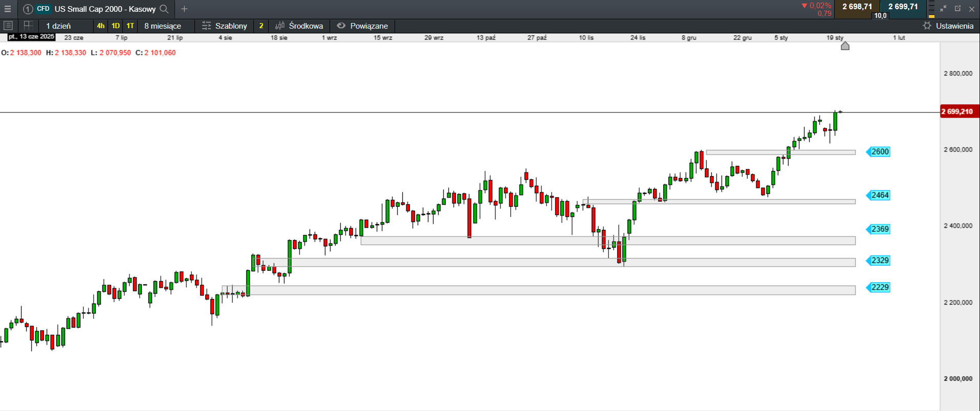The width and height of the screenshot is (980, 411).
Task: Click the Ustawienia gear icon
Action: 927,26
